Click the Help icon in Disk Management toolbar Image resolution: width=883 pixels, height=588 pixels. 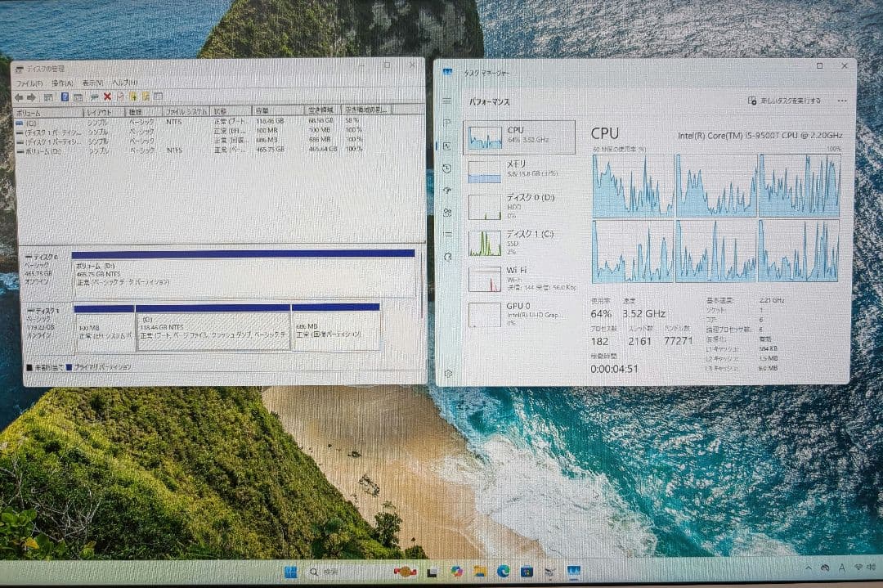tap(64, 97)
